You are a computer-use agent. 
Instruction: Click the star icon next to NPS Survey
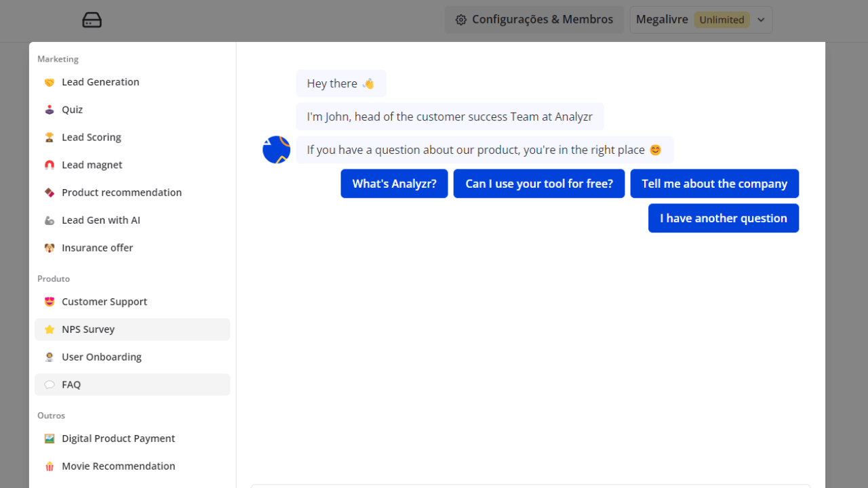coord(50,329)
